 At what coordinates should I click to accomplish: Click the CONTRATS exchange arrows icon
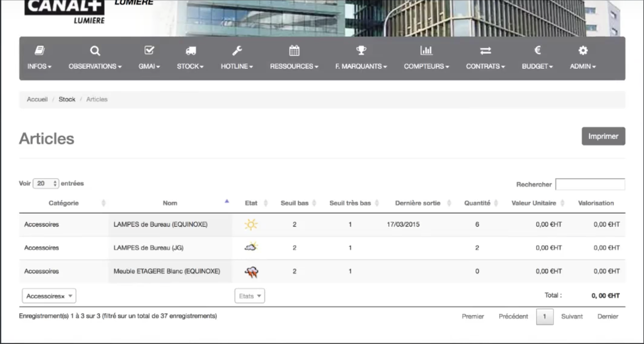click(485, 50)
